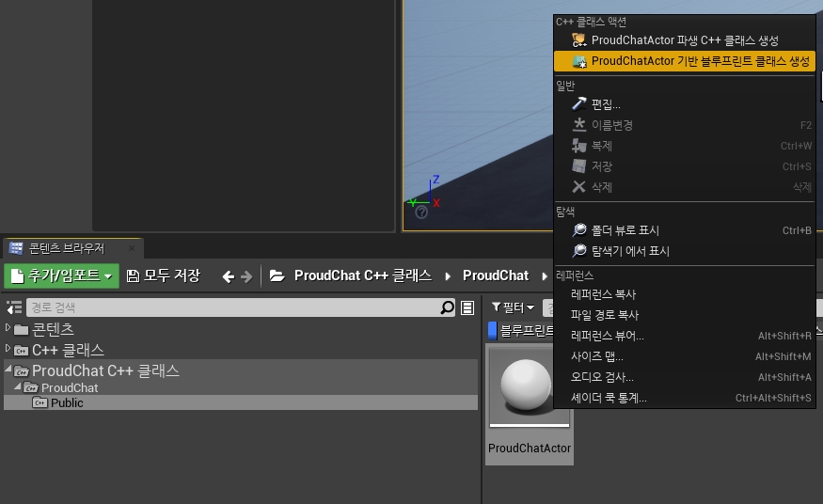Viewport: 823px width, 504px height.
Task: Open 레퍼런스 뷰어... from context menu
Action: pyautogui.click(x=607, y=336)
